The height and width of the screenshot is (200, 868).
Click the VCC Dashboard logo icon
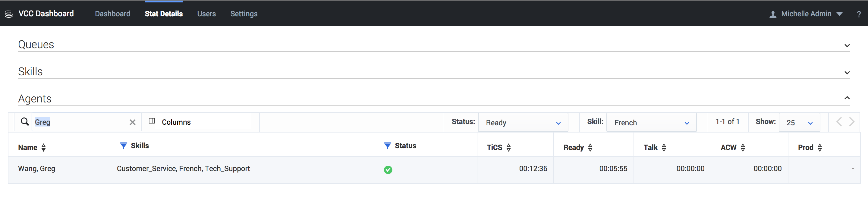point(9,14)
